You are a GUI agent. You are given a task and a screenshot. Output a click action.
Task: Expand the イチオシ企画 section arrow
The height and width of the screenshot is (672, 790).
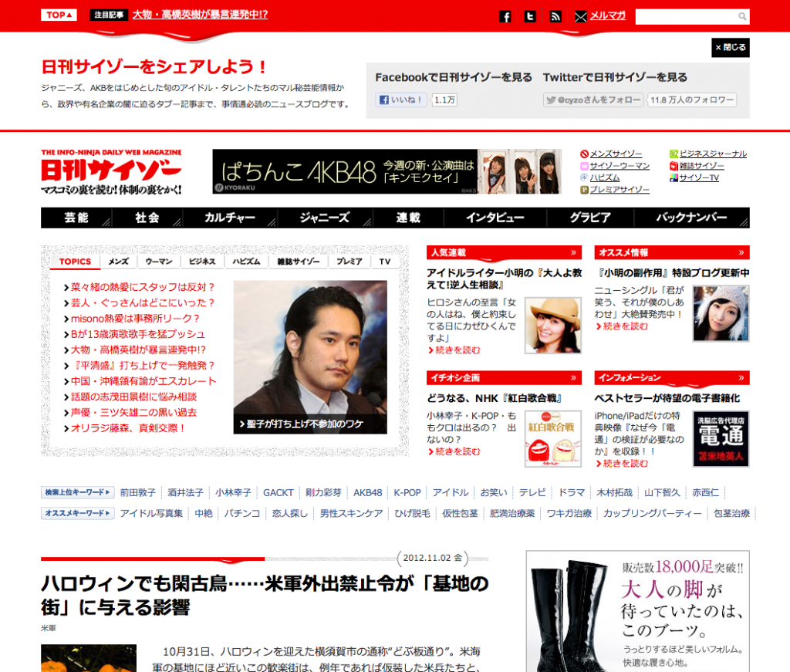coord(573,378)
